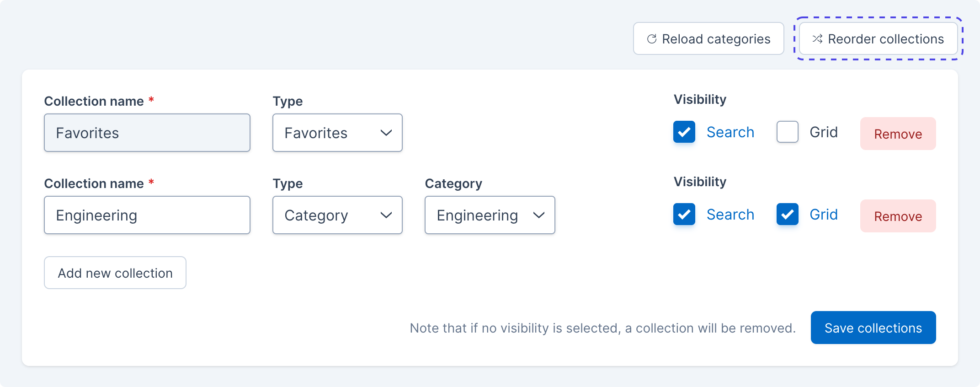Click the Reload categories button text
Screen dimensions: 980x387
716,39
